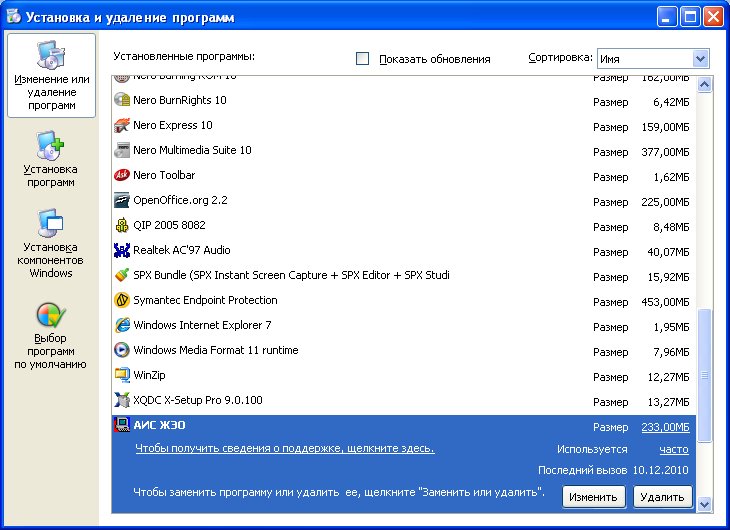The width and height of the screenshot is (730, 530).
Task: Click the 377,00МБ size value
Action: (x=665, y=152)
